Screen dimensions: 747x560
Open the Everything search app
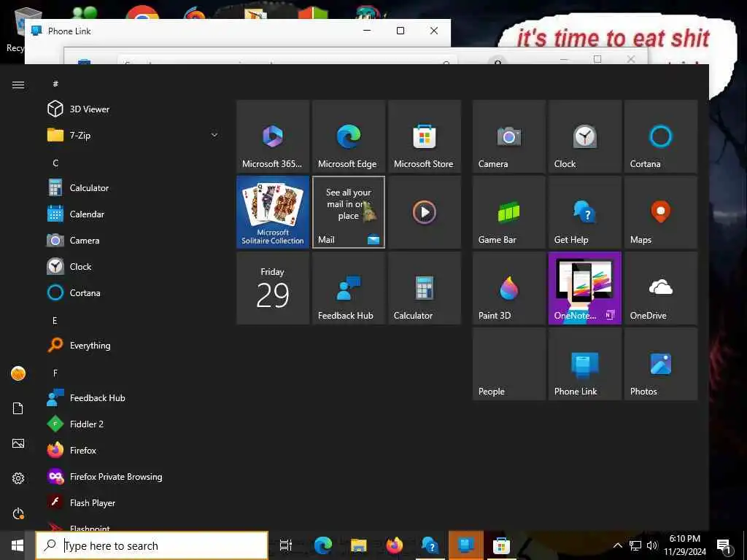[133, 345]
